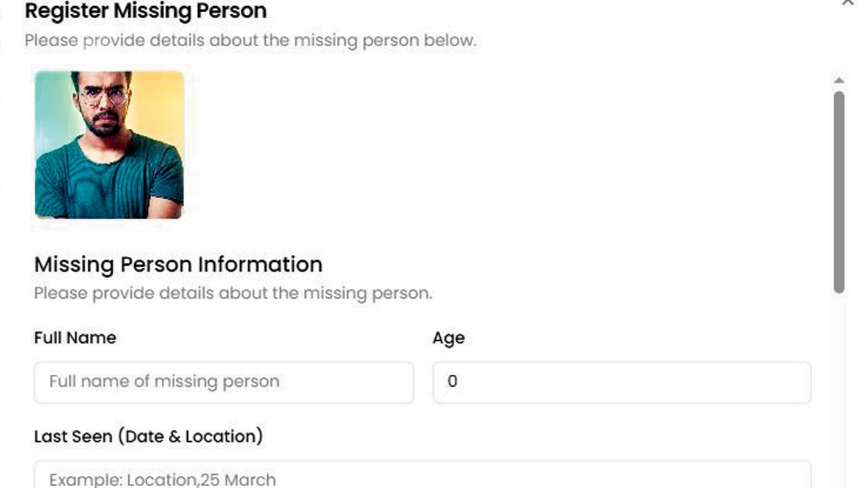Click the vertical scrollbar thumb

tap(839, 192)
